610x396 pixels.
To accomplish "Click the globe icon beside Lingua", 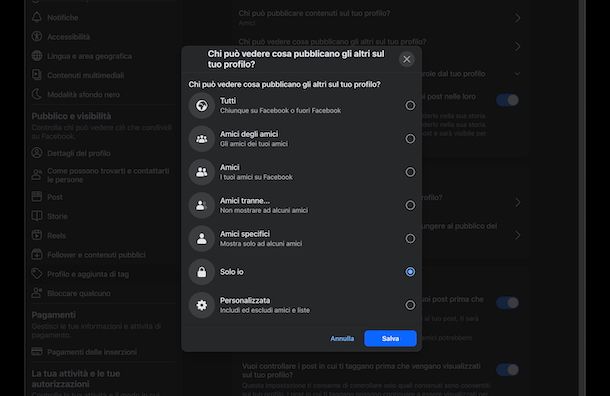I will (x=37, y=56).
